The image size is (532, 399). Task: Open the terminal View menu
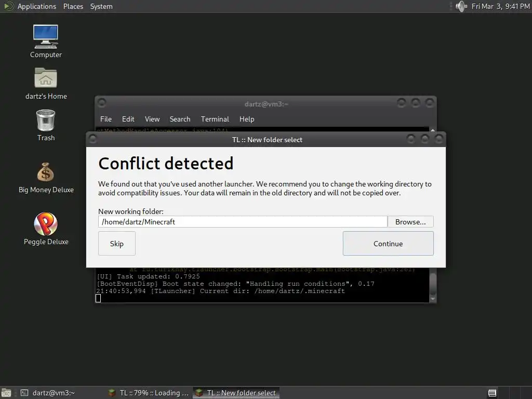pos(152,119)
